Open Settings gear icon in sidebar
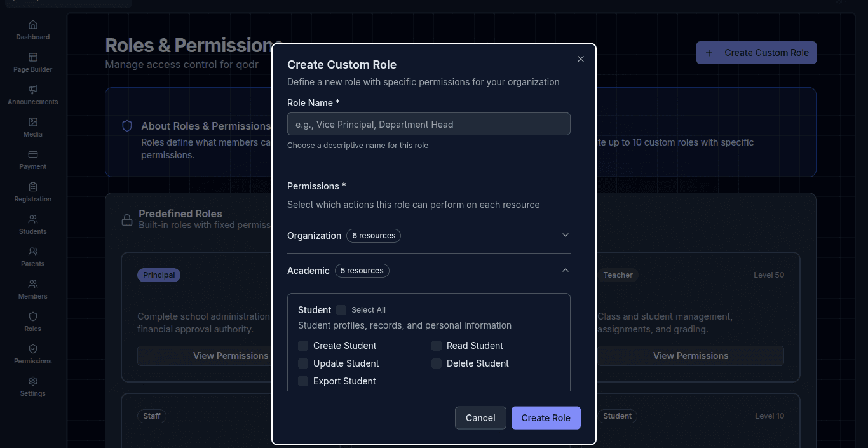Screen dimensions: 868x448 pos(33,381)
